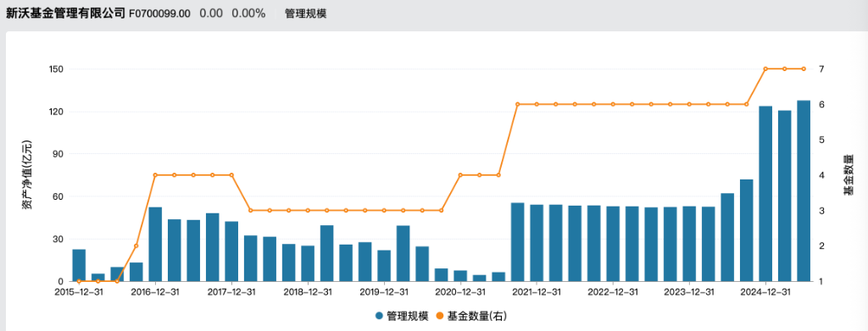Click the x-axis label 2018-12-31
Viewport: 868px width, 331px height.
pyautogui.click(x=308, y=292)
